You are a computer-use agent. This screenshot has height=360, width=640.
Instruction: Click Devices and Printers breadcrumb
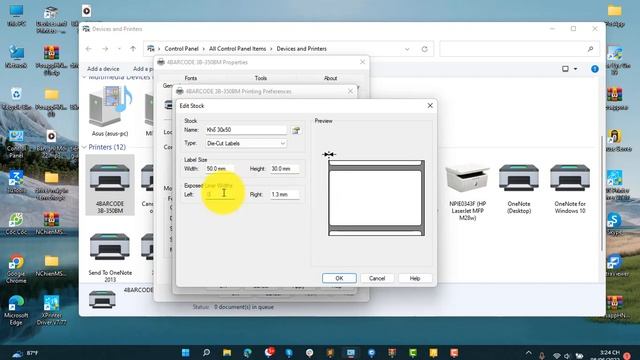302,49
